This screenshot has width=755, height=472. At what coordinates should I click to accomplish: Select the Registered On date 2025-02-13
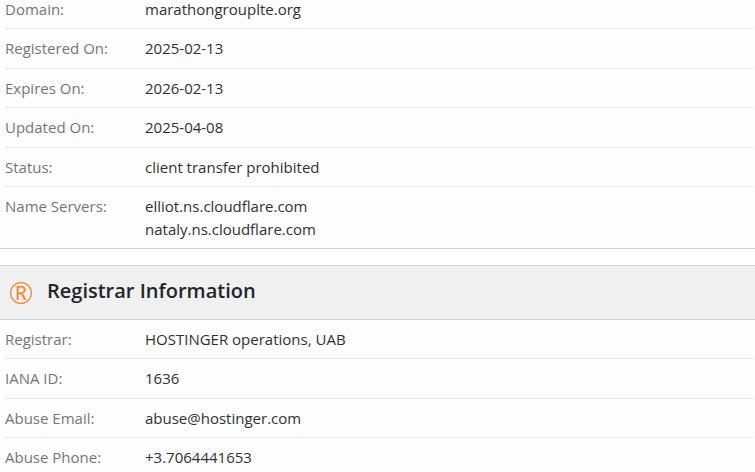(x=184, y=49)
